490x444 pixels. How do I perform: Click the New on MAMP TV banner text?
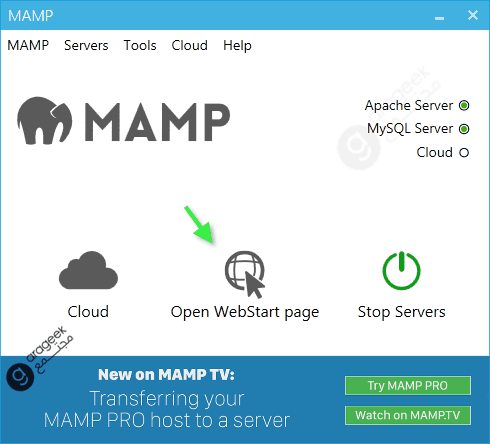click(x=166, y=375)
